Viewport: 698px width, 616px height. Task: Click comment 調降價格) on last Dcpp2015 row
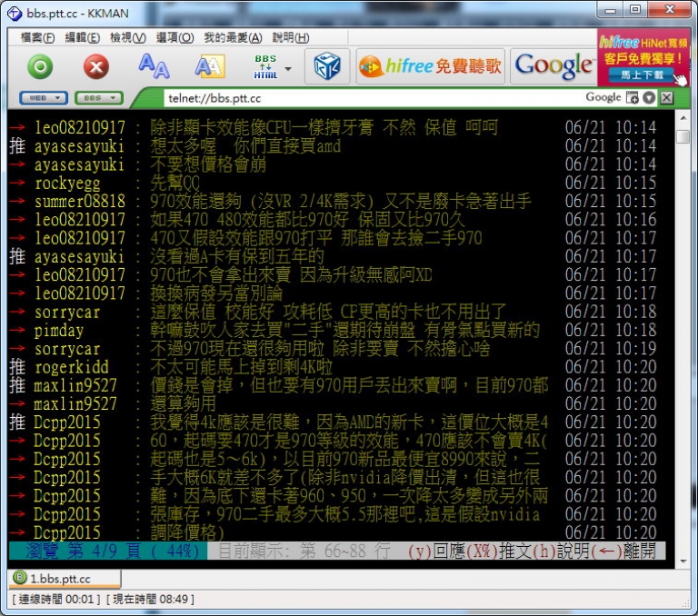(x=187, y=532)
